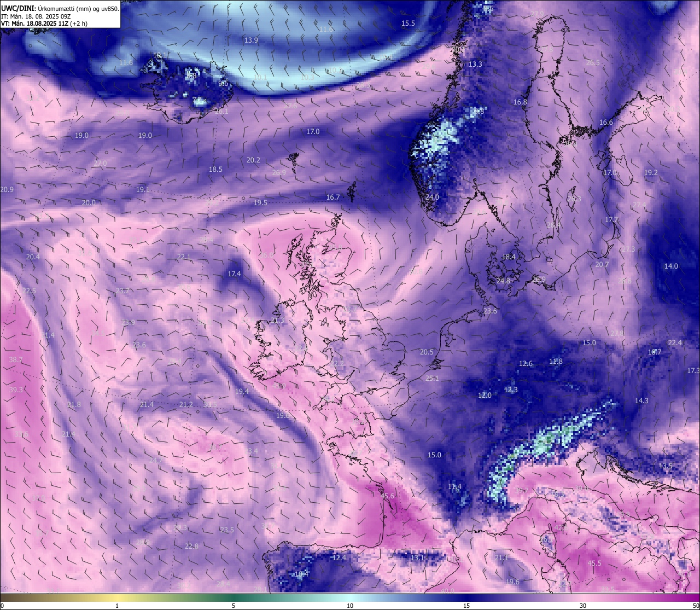The width and height of the screenshot is (700, 610).
Task: Click the 13.5 value label
Action: coord(666,466)
